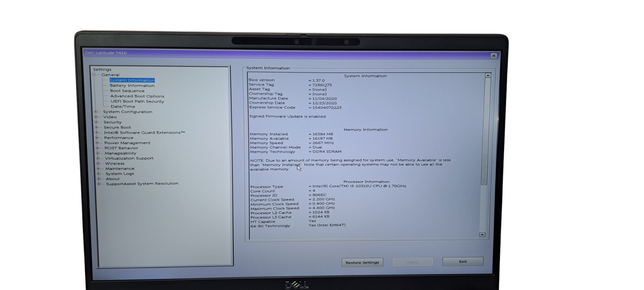Expand the Performance settings group
Viewport: 644px width, 290px height.
[97, 138]
